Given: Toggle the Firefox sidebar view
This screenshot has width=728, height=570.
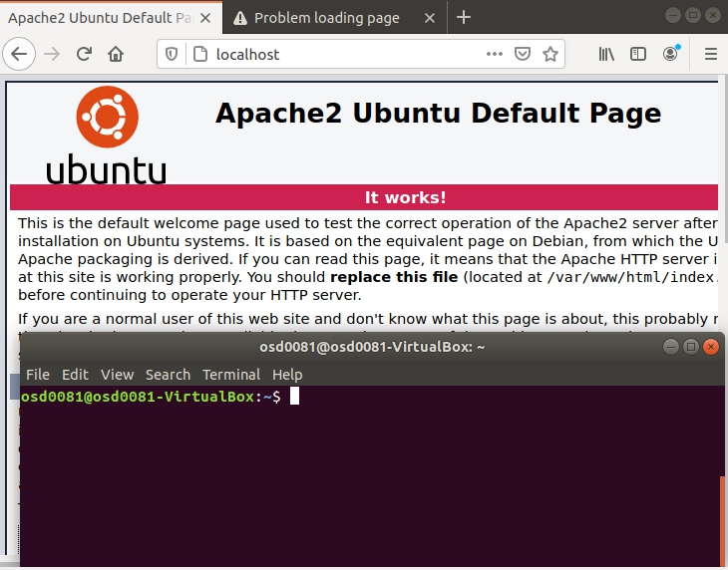Looking at the screenshot, I should point(638,54).
